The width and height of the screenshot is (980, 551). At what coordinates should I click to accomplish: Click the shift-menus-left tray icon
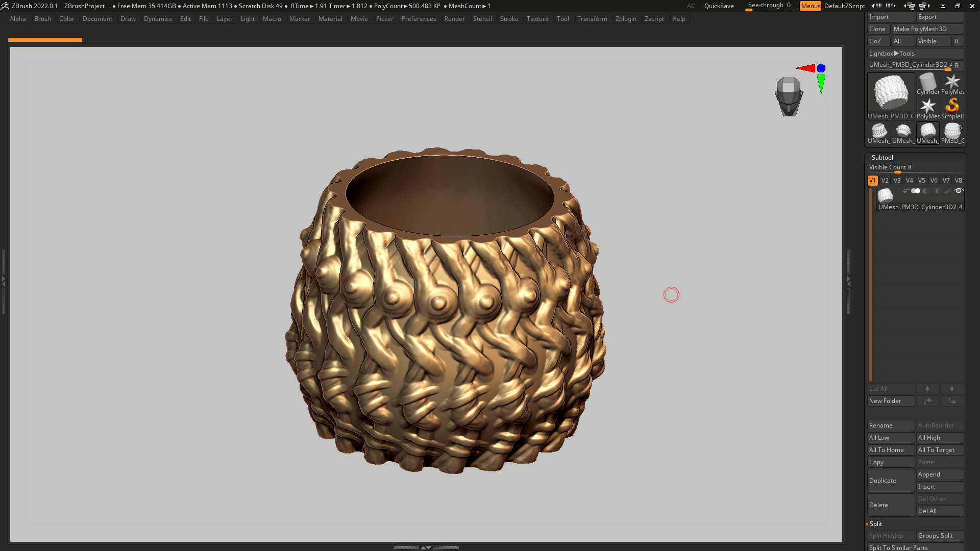pyautogui.click(x=876, y=6)
